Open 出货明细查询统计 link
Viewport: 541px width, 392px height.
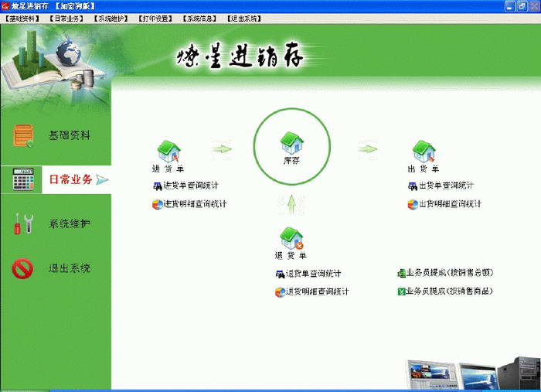point(444,204)
